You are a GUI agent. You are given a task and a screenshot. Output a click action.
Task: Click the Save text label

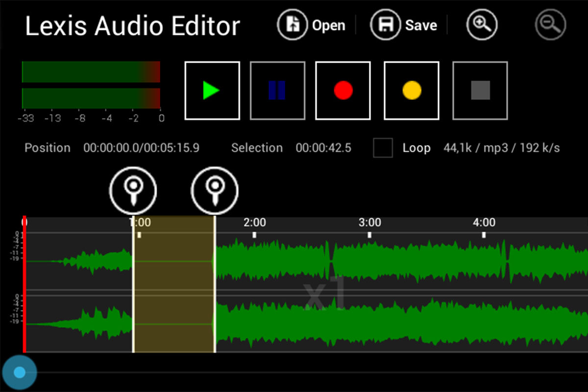(421, 25)
